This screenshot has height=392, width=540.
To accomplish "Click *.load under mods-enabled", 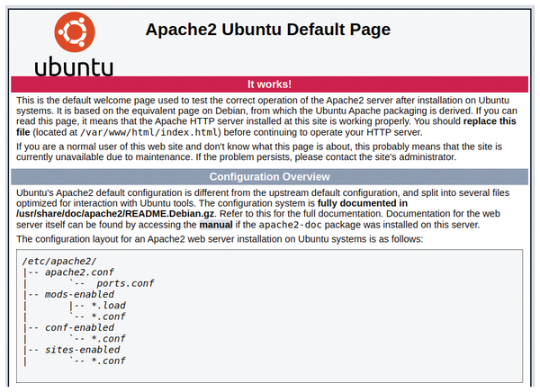I will [x=109, y=306].
